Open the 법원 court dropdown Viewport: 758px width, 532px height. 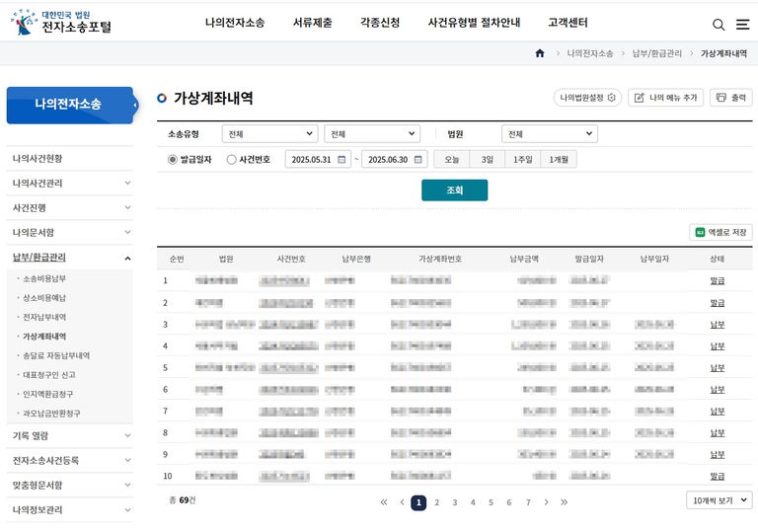(549, 133)
